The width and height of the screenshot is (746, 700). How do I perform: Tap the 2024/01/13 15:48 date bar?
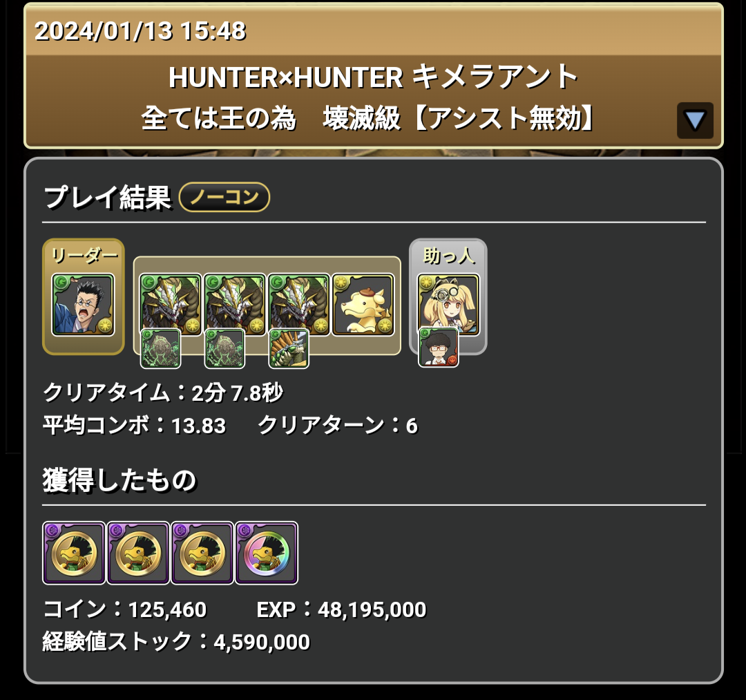(x=374, y=30)
